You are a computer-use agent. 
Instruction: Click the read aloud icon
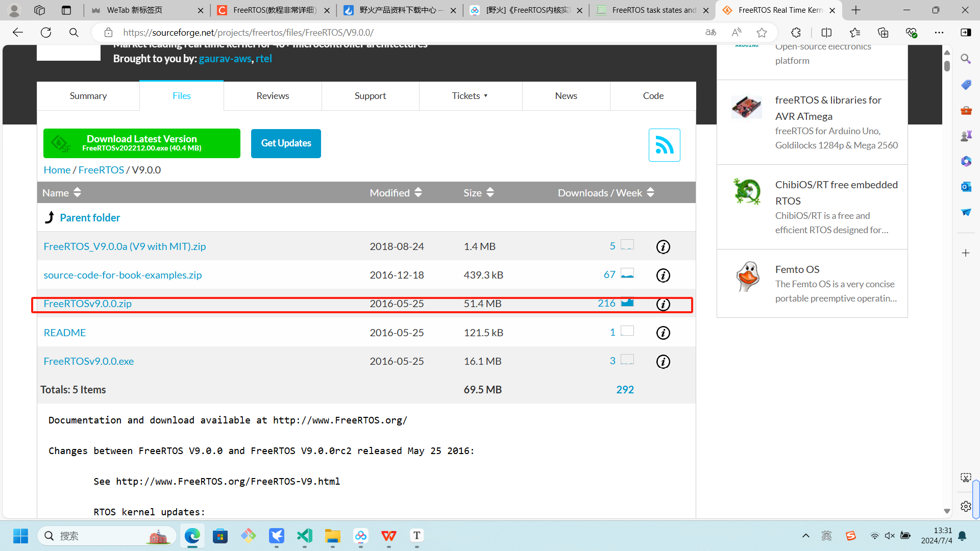pyautogui.click(x=736, y=33)
